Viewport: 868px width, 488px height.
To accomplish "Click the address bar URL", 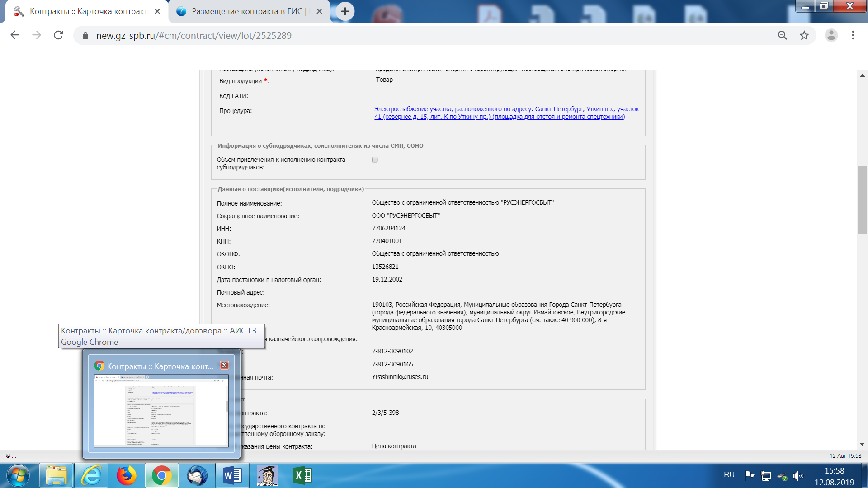I will [193, 35].
